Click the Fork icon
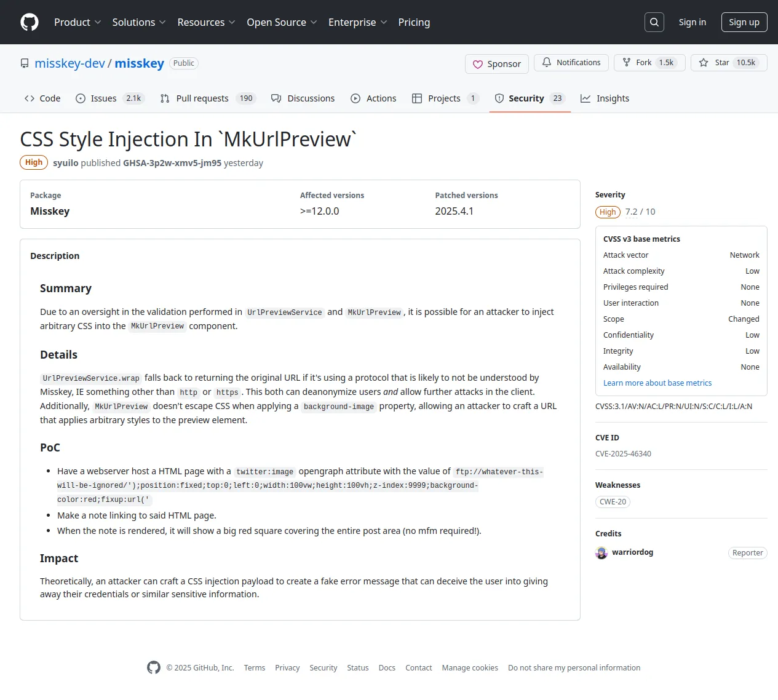 click(x=627, y=63)
